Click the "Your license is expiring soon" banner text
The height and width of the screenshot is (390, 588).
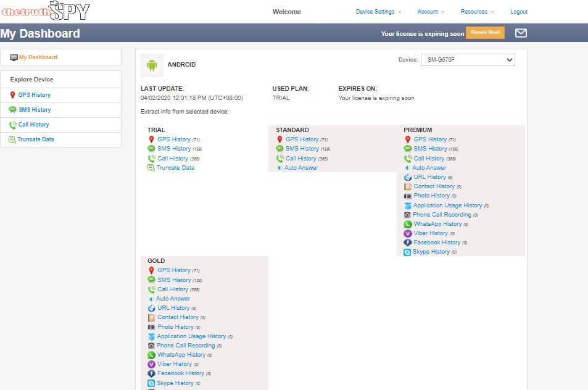coord(423,33)
